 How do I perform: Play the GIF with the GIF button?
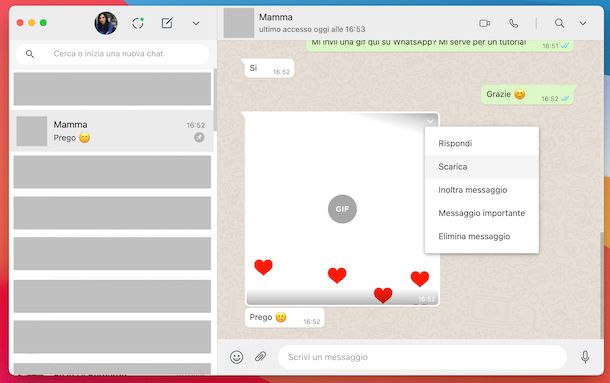tap(342, 209)
